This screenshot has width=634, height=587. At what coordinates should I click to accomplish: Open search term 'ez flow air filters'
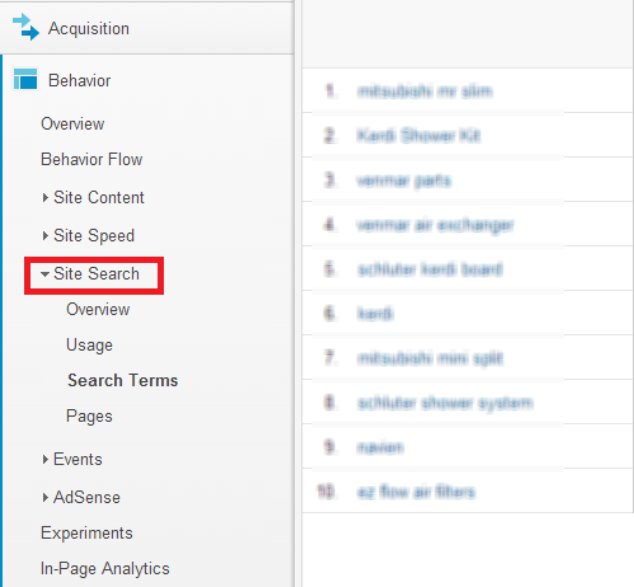416,492
